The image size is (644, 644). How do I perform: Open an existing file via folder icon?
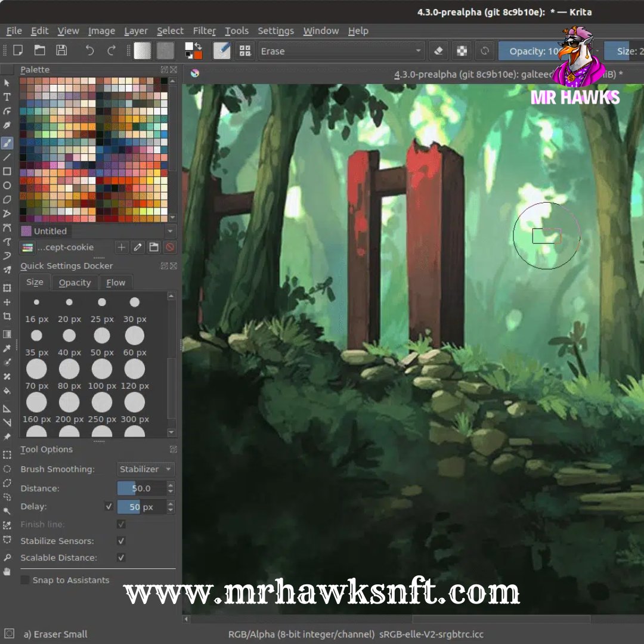coord(39,51)
